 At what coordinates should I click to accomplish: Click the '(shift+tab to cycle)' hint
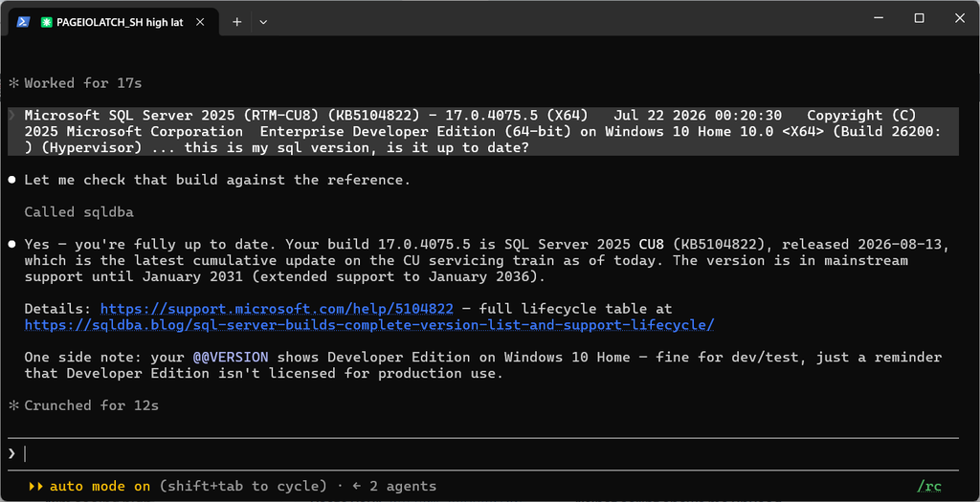pos(242,486)
